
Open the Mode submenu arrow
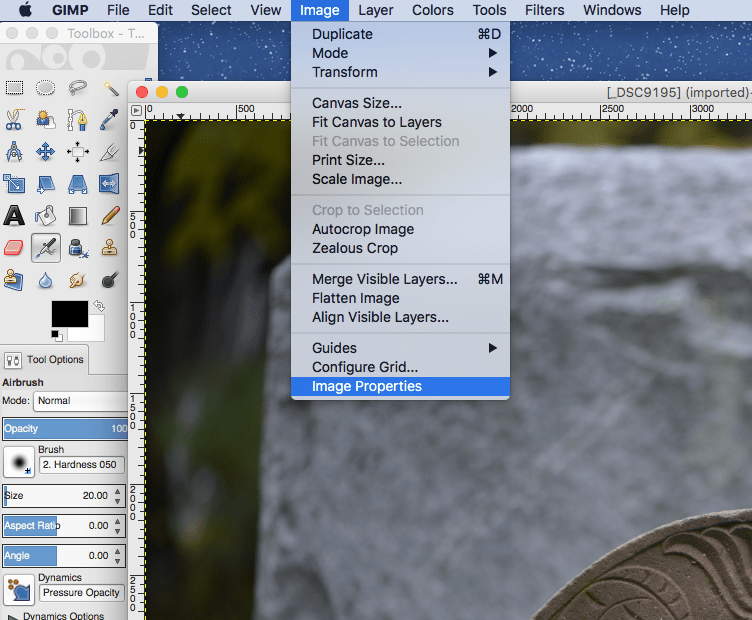pyautogui.click(x=493, y=53)
